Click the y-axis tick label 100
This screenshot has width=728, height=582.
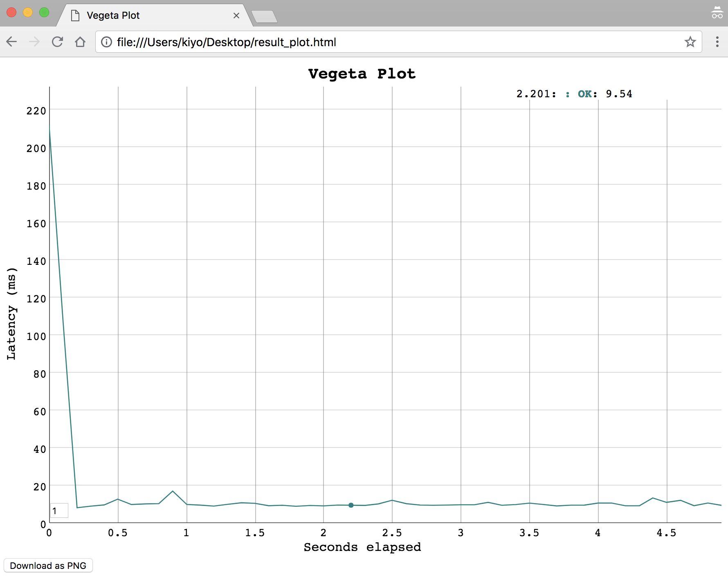[x=36, y=336]
